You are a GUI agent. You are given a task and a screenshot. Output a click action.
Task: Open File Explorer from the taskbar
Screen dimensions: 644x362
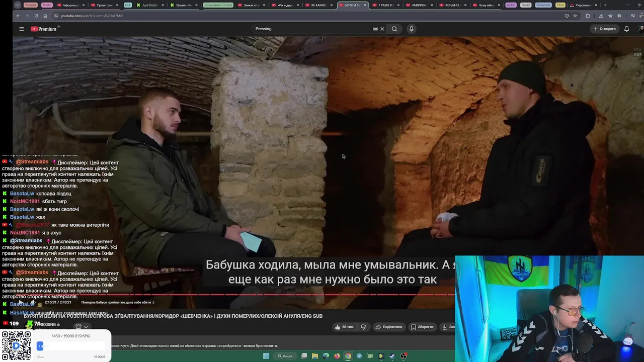click(x=315, y=356)
